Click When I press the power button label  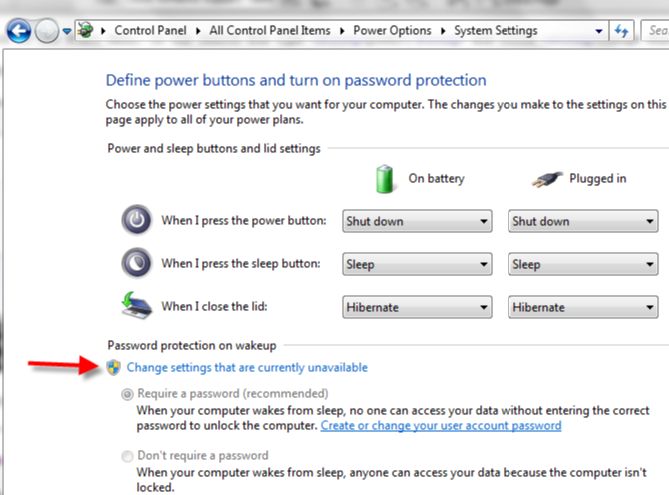[244, 221]
